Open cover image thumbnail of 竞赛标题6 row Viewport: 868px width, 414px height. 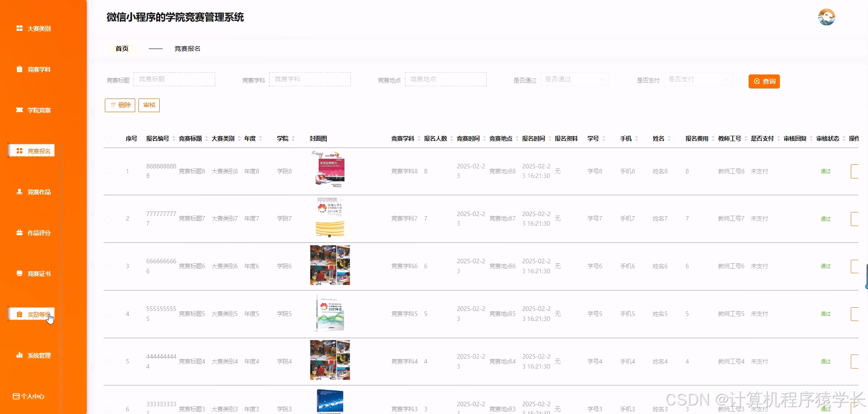pos(330,265)
